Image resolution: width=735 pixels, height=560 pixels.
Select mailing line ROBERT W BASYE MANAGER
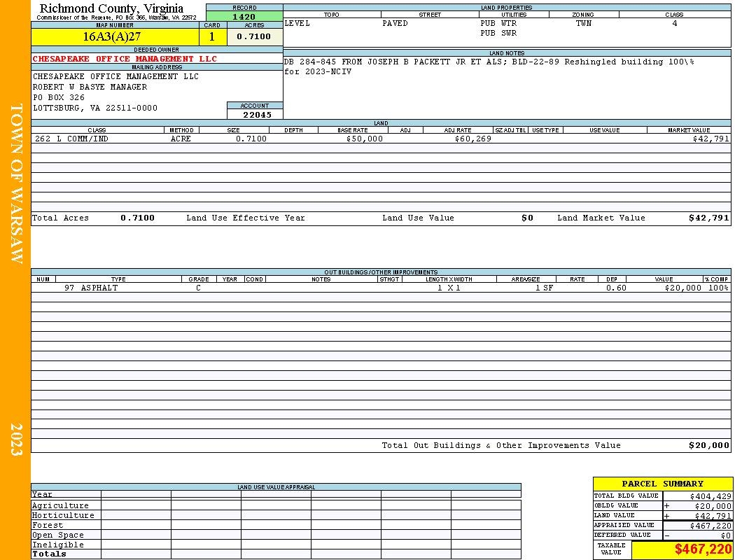pyautogui.click(x=90, y=87)
